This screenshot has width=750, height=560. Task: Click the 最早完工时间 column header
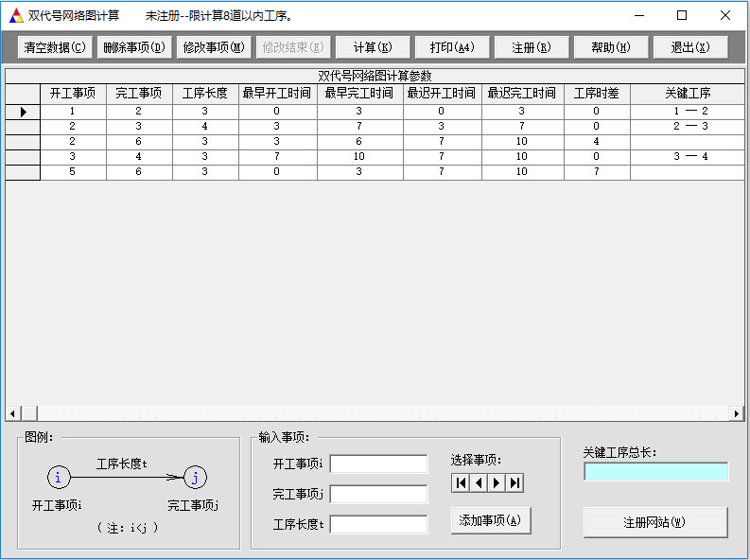[359, 94]
